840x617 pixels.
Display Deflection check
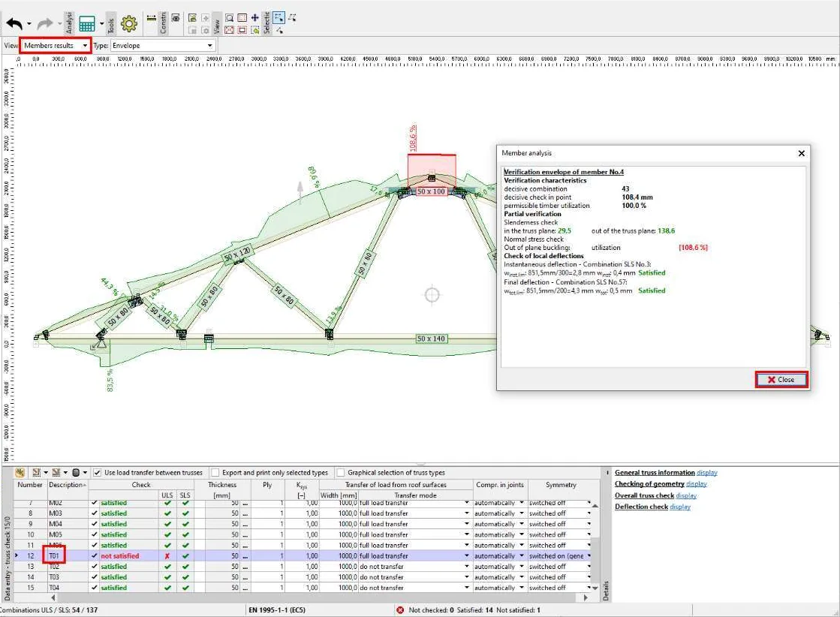coord(680,507)
